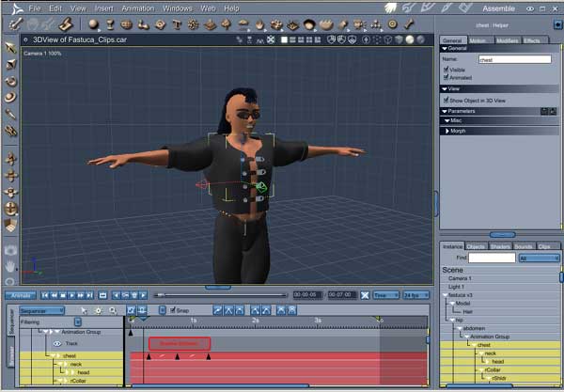Switch to the Shaders tab
The width and height of the screenshot is (564, 392).
coord(499,245)
